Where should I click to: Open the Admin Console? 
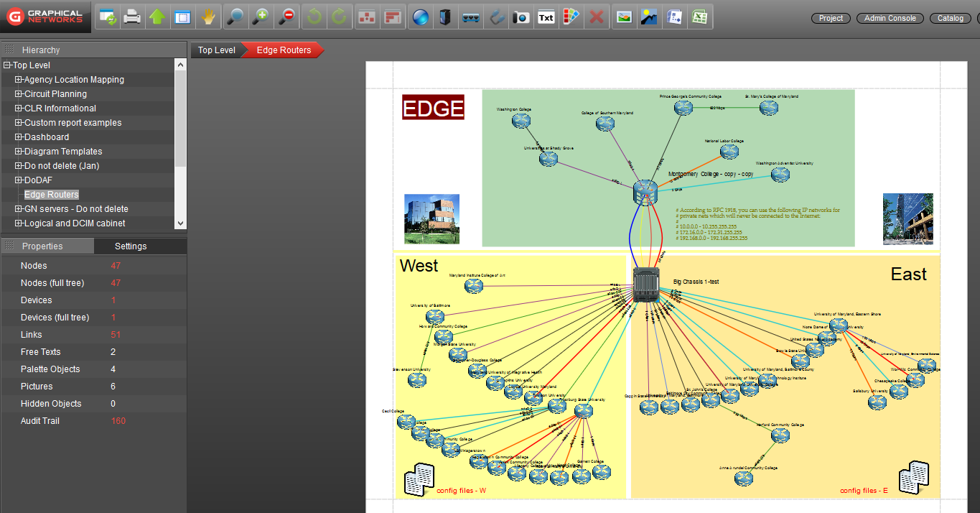(x=890, y=18)
